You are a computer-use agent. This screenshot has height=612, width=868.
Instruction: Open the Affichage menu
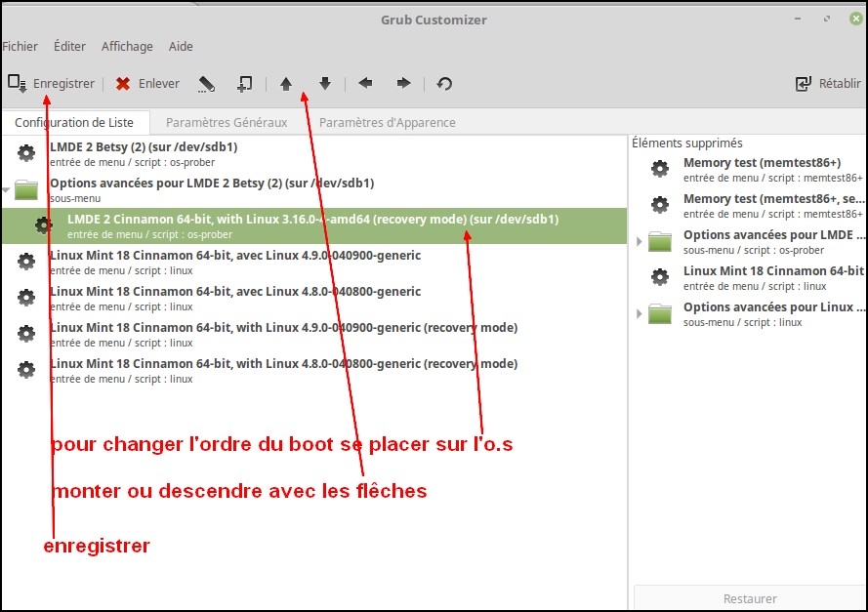click(127, 46)
